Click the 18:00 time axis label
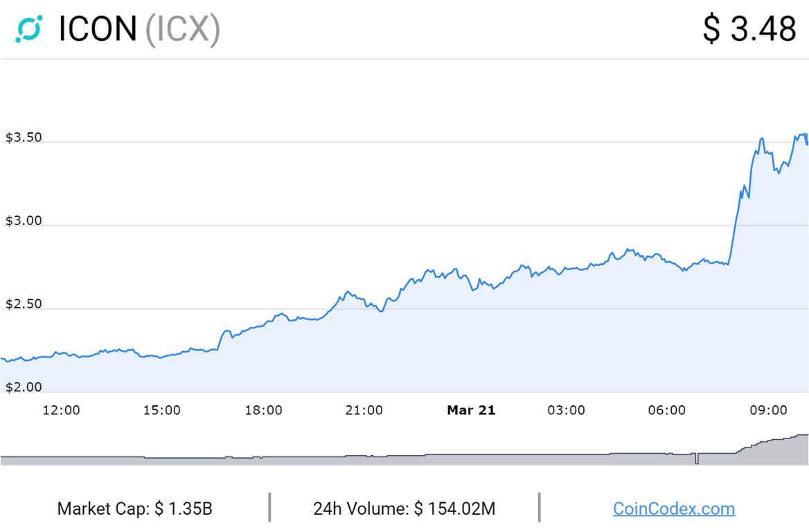This screenshot has width=809, height=532. point(263,410)
